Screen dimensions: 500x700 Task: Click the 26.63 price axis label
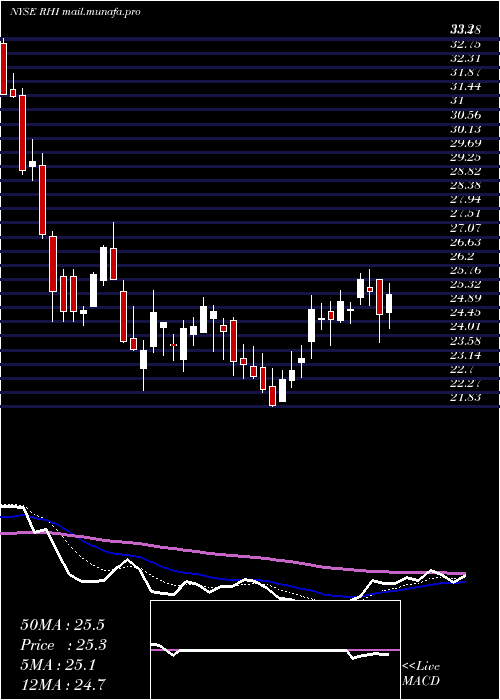(465, 242)
